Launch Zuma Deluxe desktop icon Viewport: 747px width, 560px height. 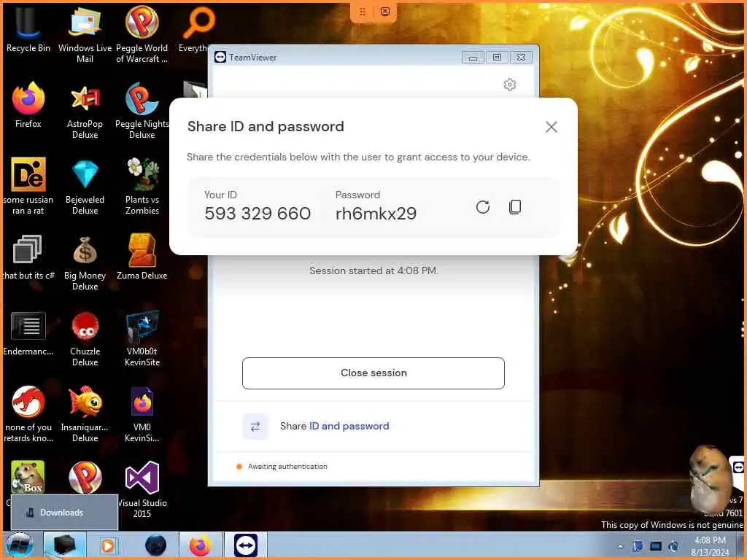142,256
